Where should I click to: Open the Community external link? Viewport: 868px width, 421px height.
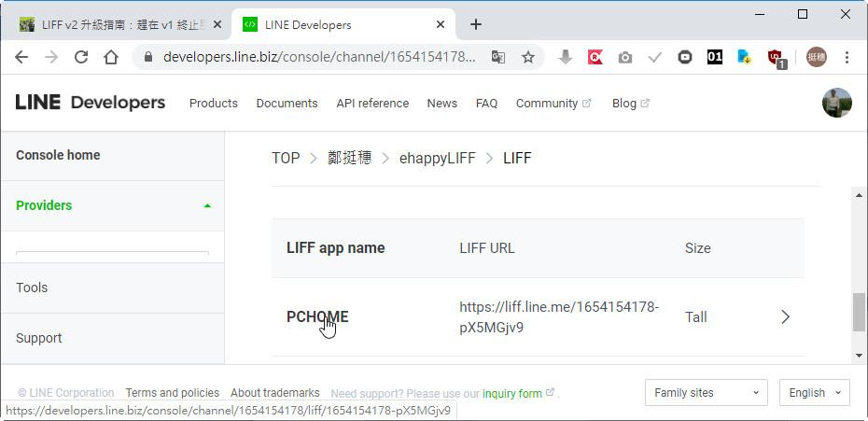point(553,104)
